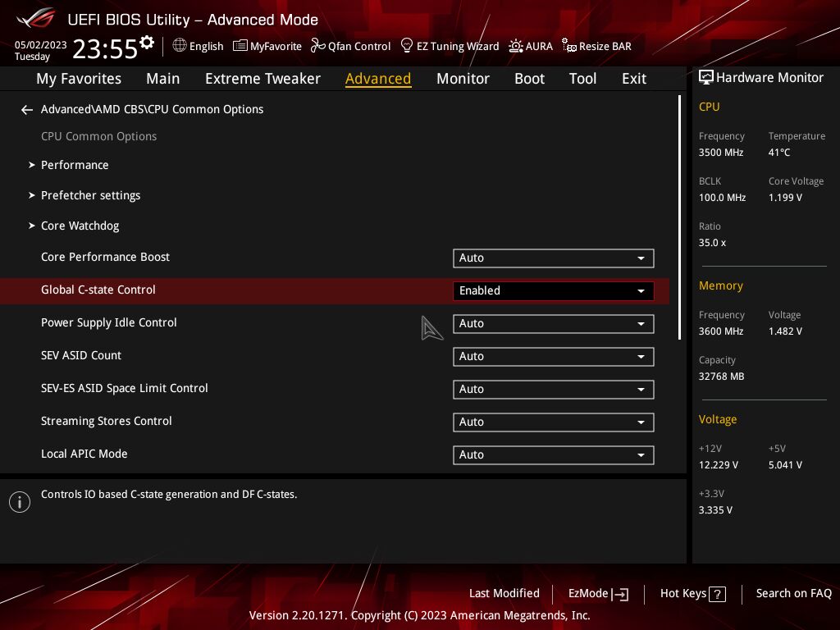Open Core Performance Boost dropdown
The width and height of the screenshot is (840, 630).
click(x=554, y=258)
